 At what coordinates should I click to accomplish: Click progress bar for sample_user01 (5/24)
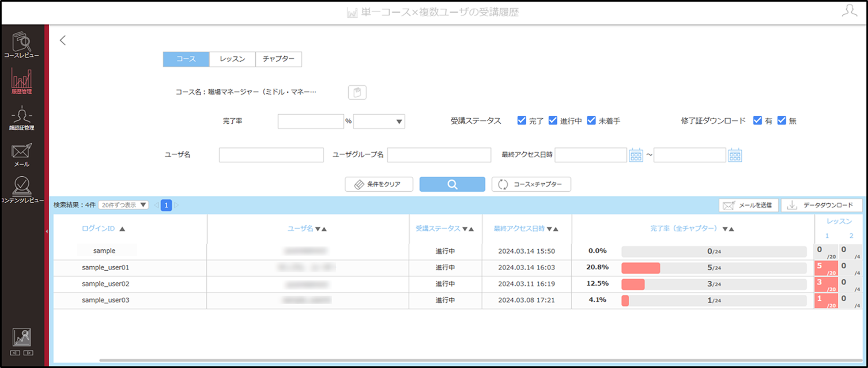pos(714,268)
